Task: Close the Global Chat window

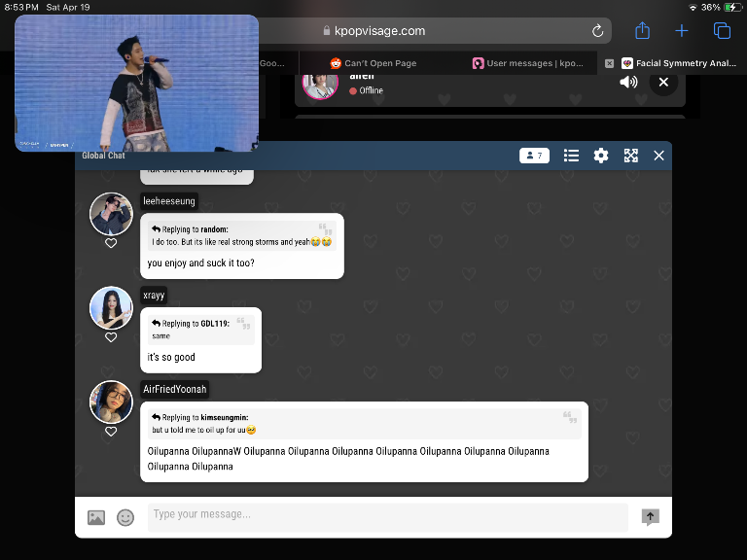Action: pyautogui.click(x=658, y=156)
